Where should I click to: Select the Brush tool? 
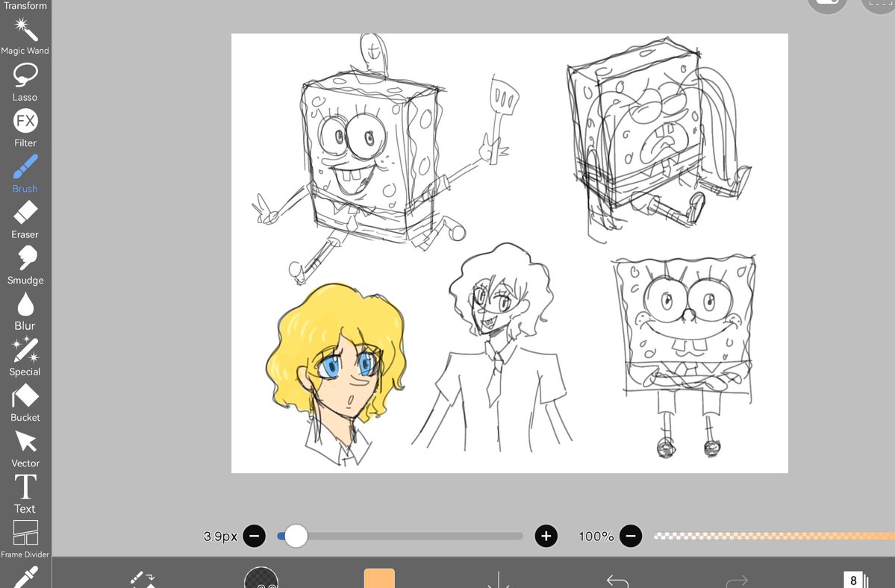click(x=25, y=173)
